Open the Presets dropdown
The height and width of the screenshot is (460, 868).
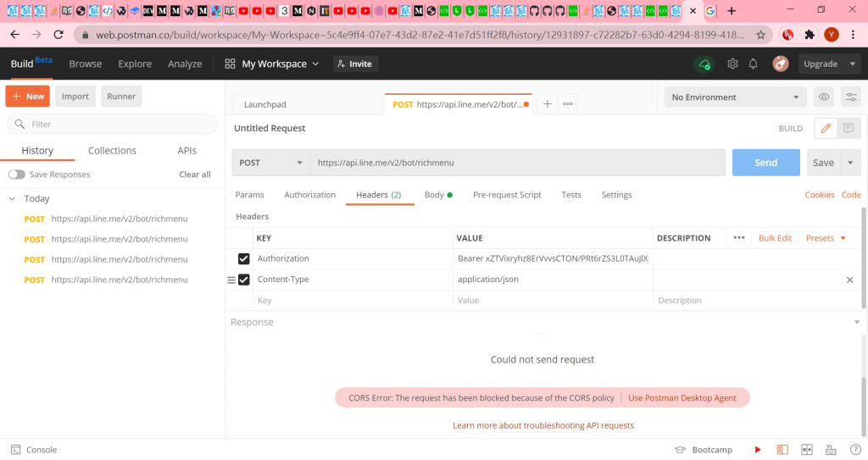coord(826,238)
